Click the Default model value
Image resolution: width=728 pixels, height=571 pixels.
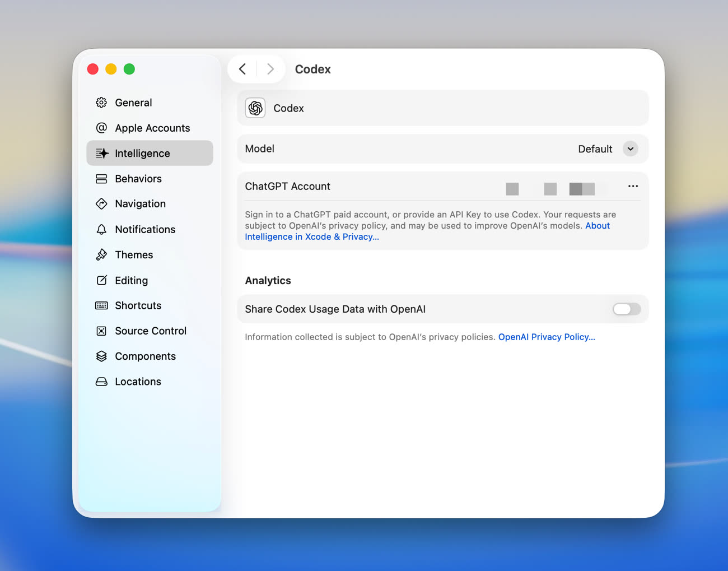coord(595,149)
